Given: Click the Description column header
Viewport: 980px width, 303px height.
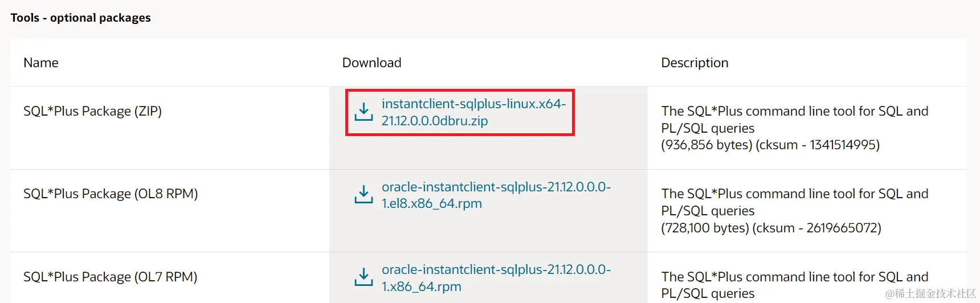Looking at the screenshot, I should (695, 63).
